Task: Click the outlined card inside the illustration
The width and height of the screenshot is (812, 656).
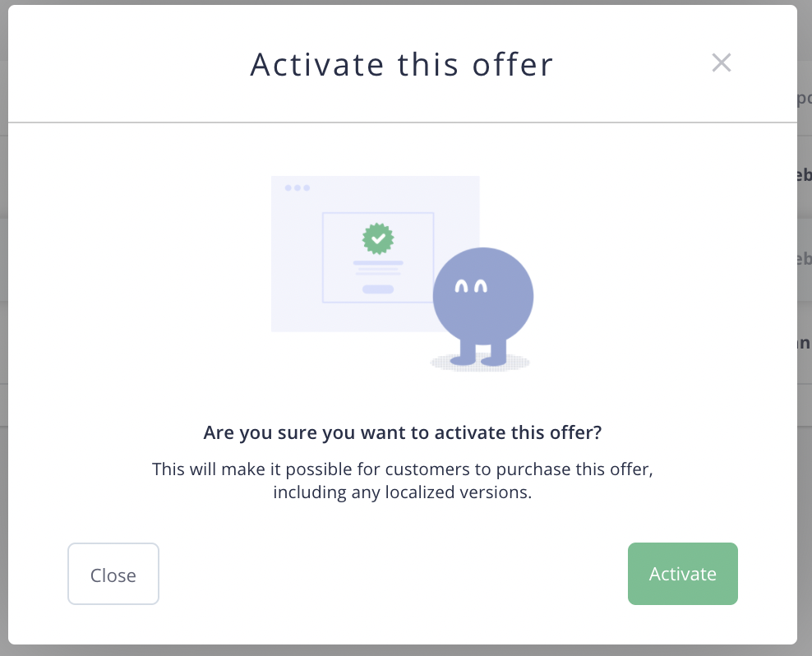Action: 378,257
